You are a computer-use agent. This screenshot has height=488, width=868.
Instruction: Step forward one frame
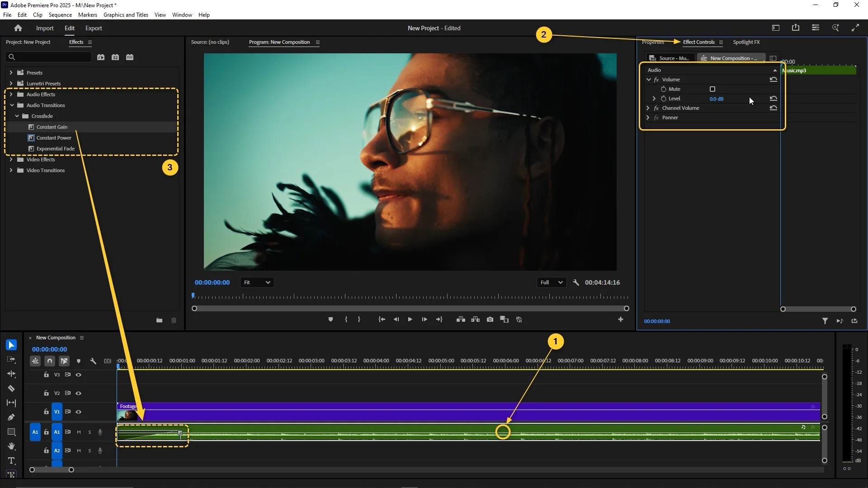pos(425,319)
